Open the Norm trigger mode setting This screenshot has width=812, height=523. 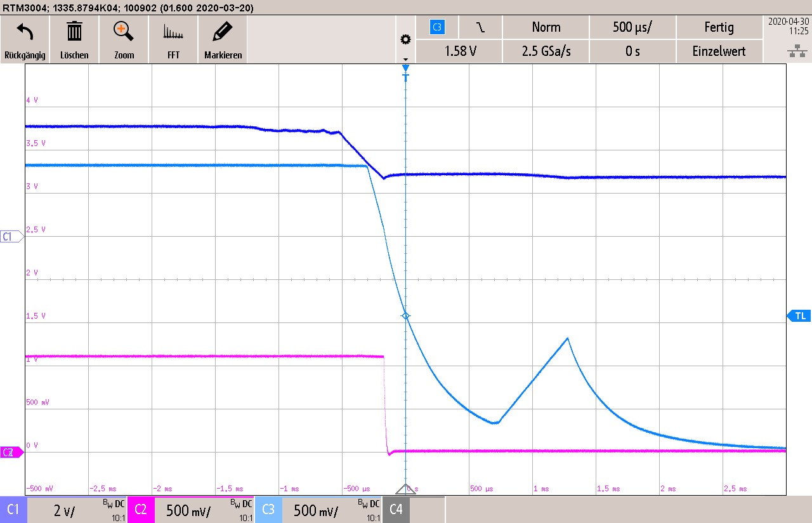pyautogui.click(x=546, y=27)
